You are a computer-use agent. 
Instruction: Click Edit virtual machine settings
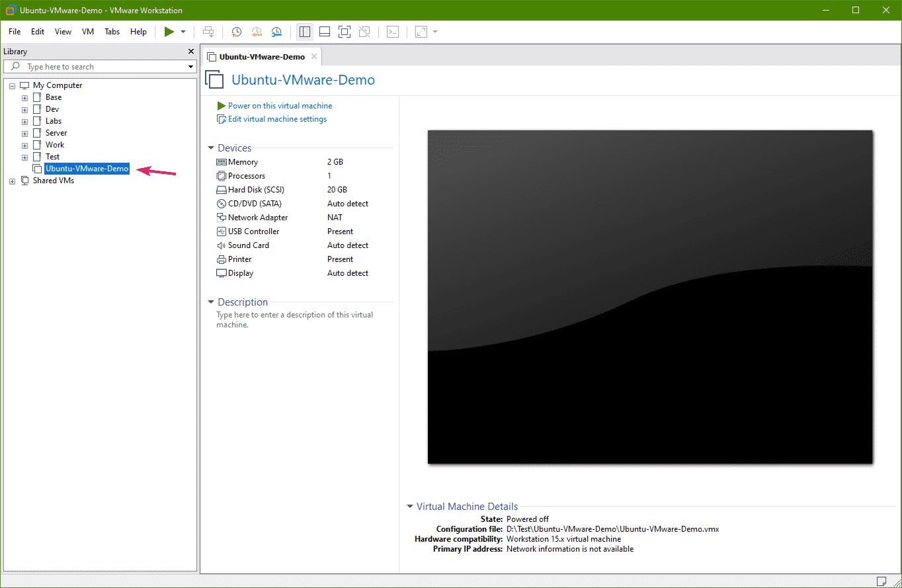[x=277, y=119]
